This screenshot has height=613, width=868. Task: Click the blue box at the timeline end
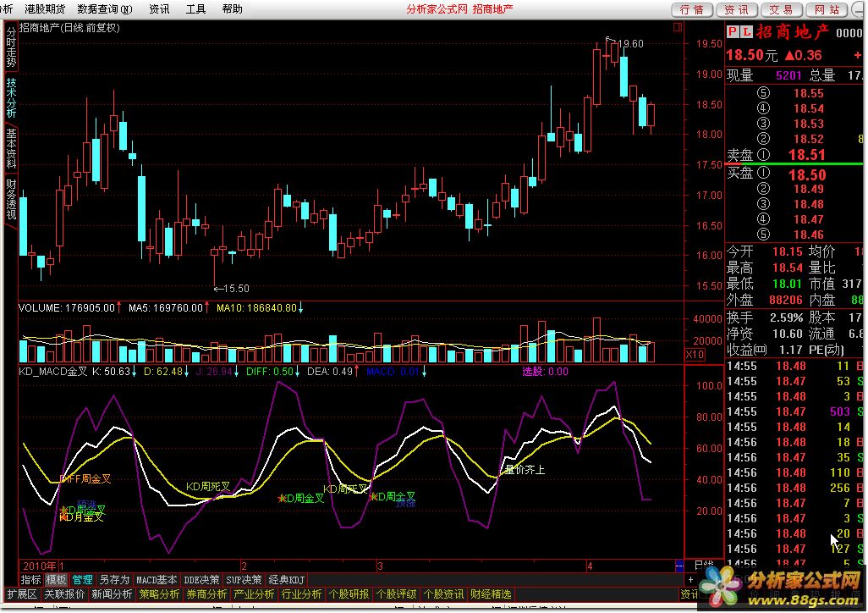[x=679, y=566]
